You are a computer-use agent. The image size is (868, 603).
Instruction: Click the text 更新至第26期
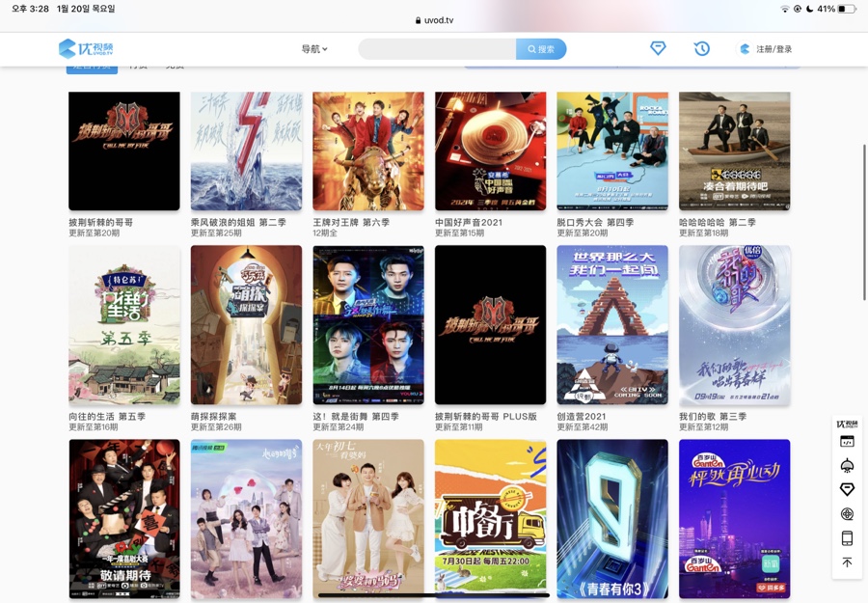click(216, 426)
